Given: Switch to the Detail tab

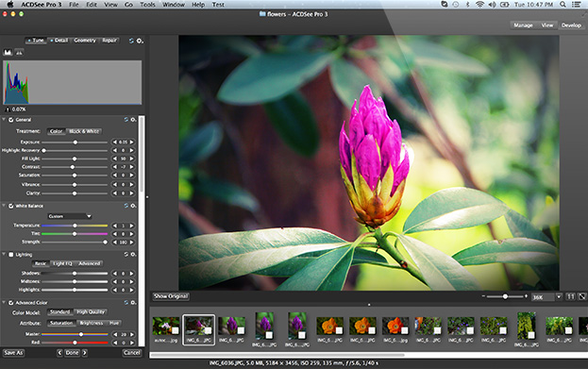Looking at the screenshot, I should click(x=59, y=41).
